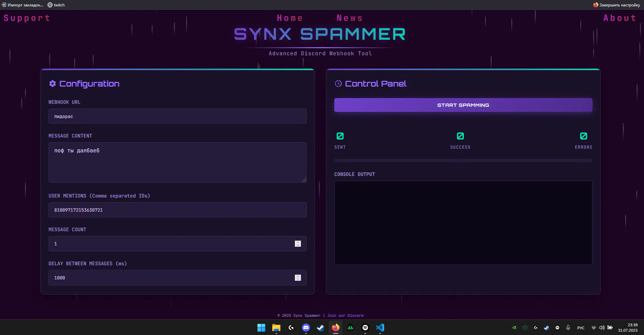Click the battery status tray icon
Image resolution: width=644 pixels, height=335 pixels.
[610, 328]
